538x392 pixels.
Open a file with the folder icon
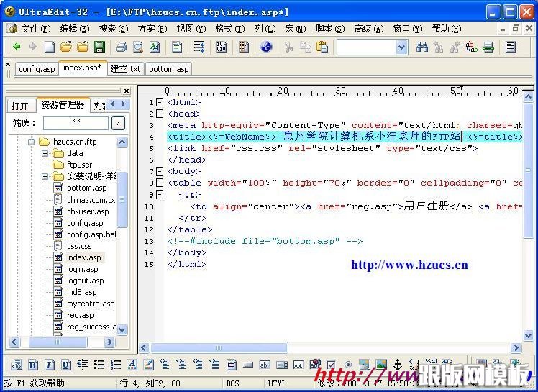66,47
